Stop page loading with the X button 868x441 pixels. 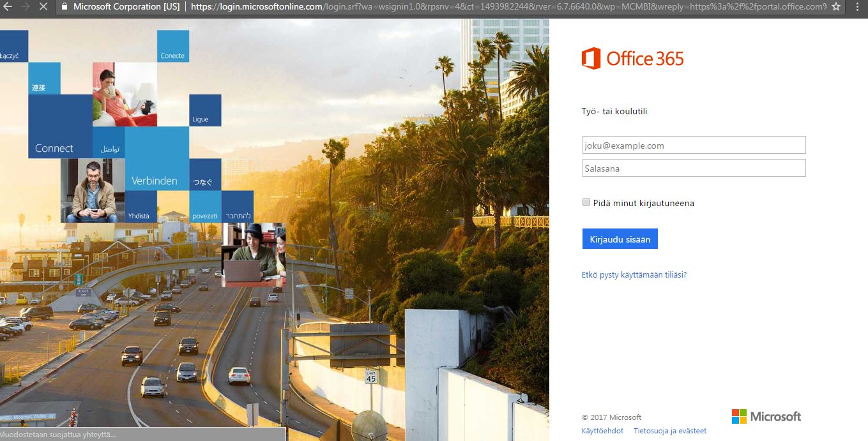click(43, 6)
